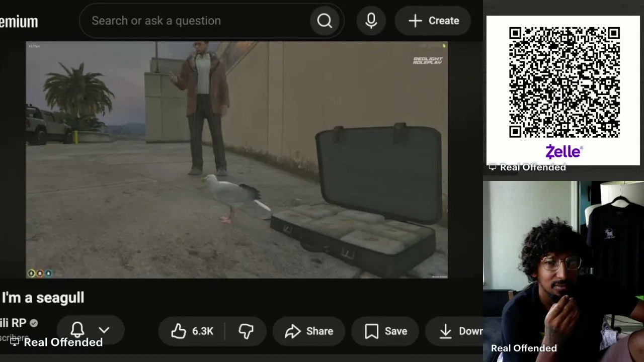644x362 pixels.
Task: Click 'Real Offended' label over the YouTube page
Action: 63,342
